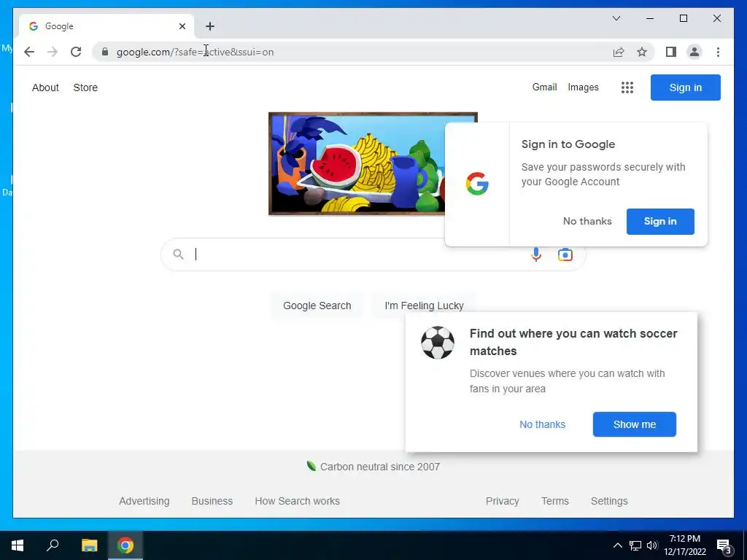Viewport: 747px width, 560px height.
Task: Click the Google doodle still-life image
Action: [357, 164]
